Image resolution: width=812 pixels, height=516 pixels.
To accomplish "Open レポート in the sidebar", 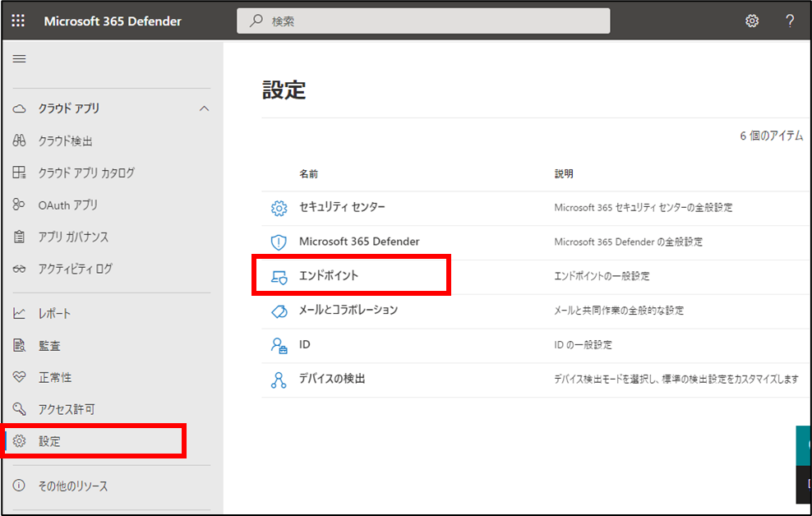I will pyautogui.click(x=54, y=314).
